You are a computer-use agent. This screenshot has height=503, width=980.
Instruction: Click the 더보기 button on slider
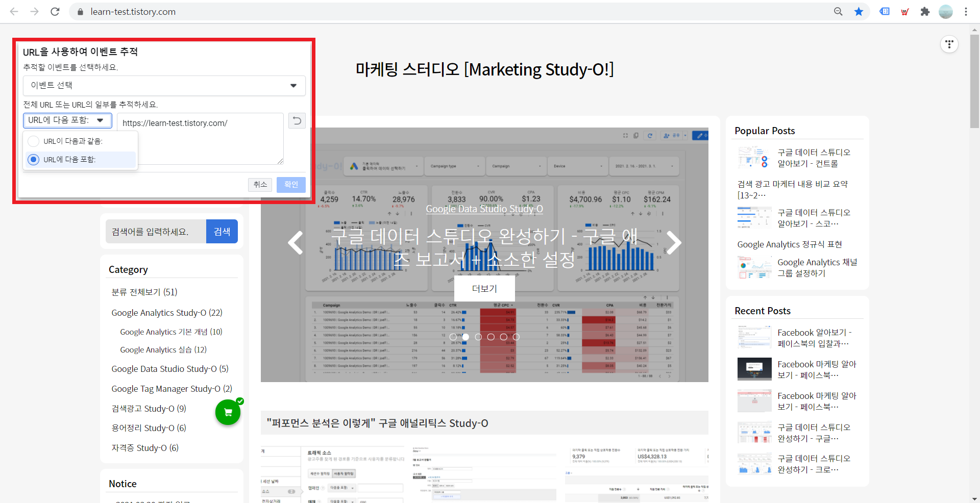coord(484,289)
